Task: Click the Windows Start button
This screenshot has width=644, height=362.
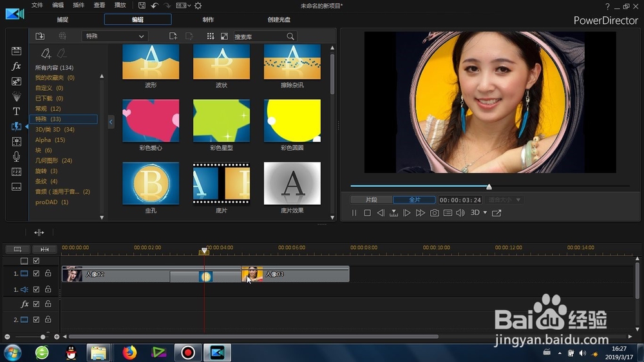Action: [13, 352]
